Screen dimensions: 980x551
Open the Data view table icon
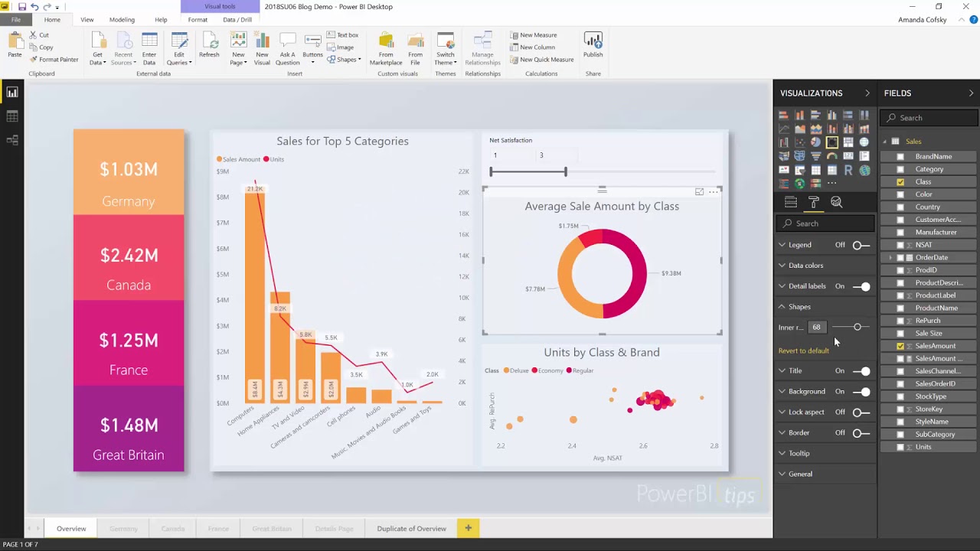[12, 116]
